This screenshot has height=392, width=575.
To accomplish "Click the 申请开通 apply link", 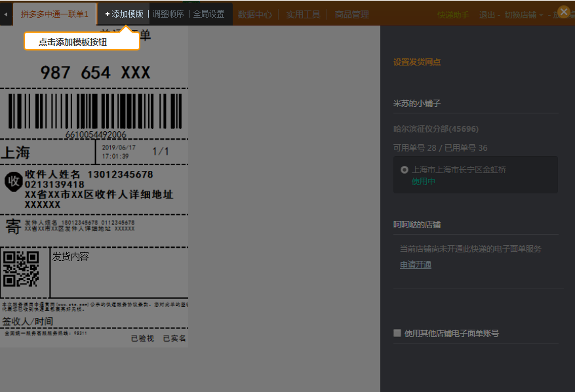I will pos(416,265).
